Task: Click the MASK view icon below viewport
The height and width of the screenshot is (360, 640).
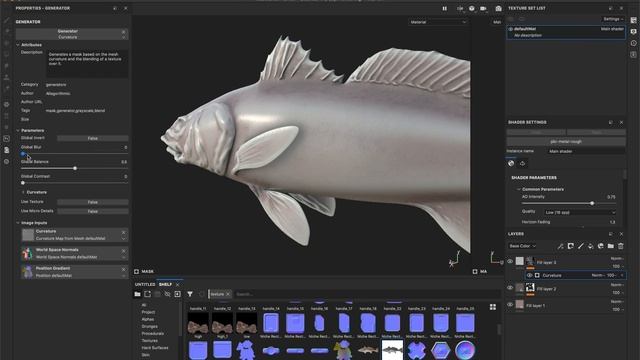Action: [136, 271]
